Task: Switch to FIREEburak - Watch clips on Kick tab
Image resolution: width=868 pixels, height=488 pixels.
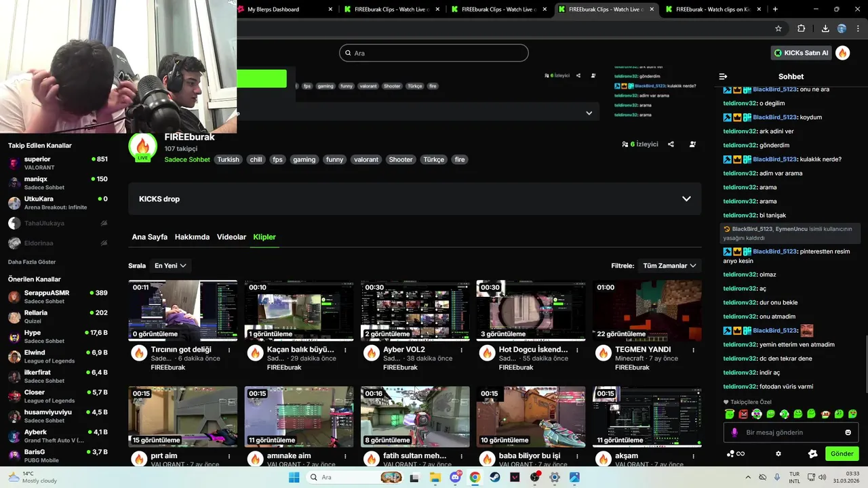Action: pos(711,9)
